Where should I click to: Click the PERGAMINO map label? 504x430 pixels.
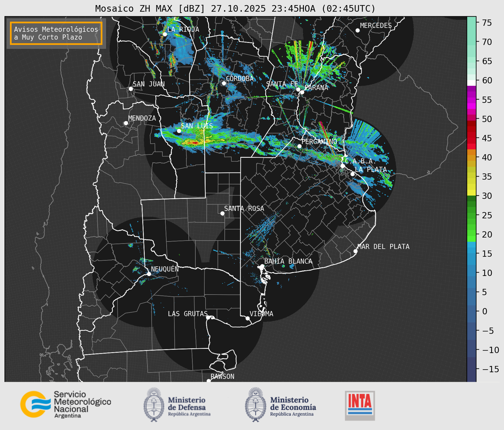click(x=319, y=142)
